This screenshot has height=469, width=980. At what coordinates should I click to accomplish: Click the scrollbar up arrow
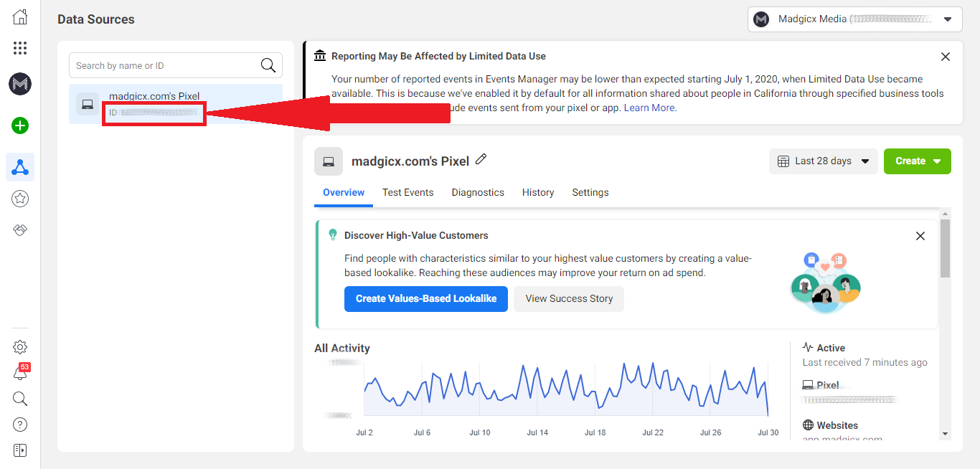945,214
